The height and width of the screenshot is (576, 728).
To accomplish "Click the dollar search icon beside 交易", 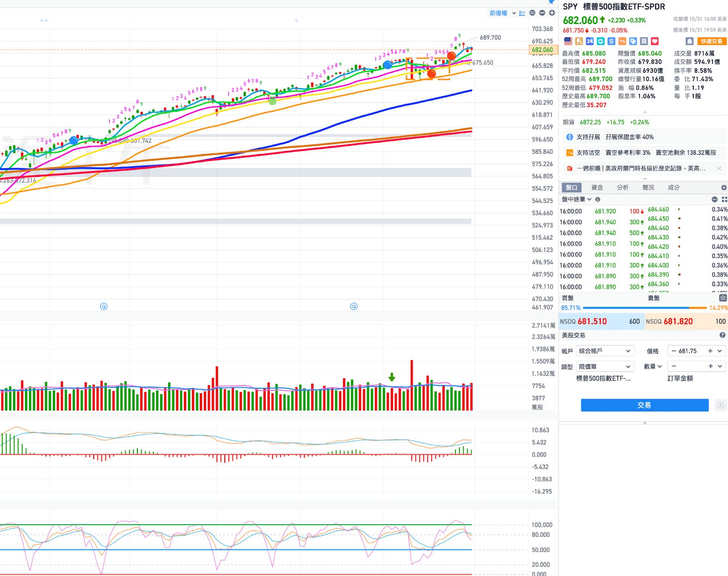I will coord(720,405).
